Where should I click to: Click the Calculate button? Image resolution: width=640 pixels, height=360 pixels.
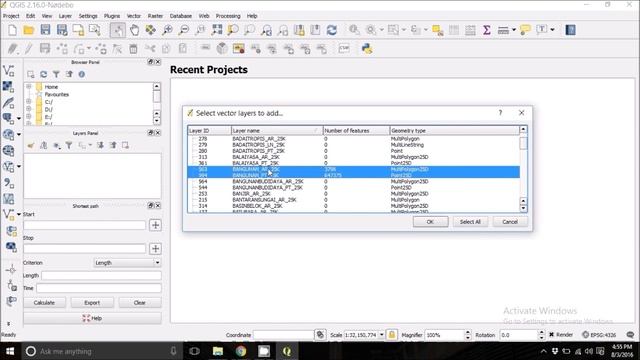coord(44,302)
